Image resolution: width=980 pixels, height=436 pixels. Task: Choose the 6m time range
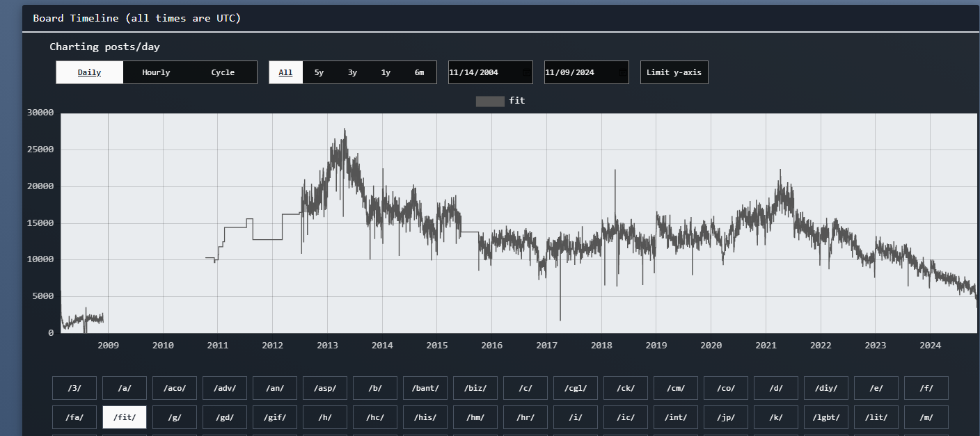pos(419,72)
